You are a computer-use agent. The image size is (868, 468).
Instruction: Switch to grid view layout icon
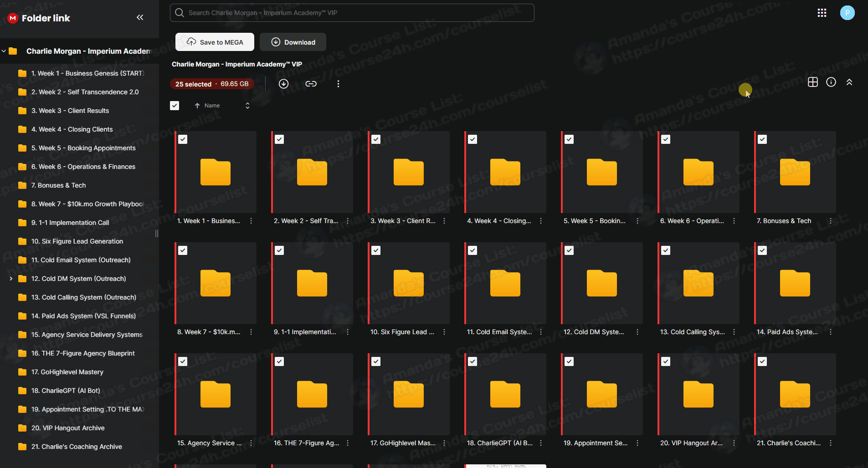tap(813, 82)
